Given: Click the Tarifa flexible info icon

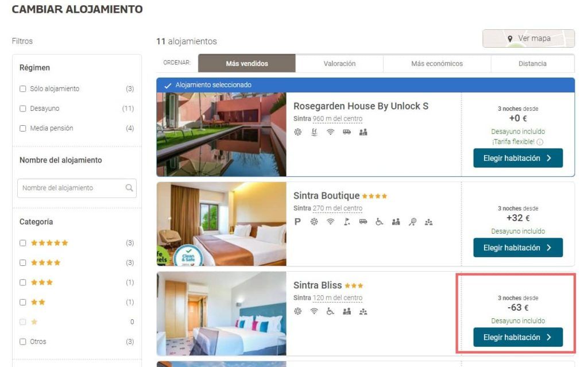Looking at the screenshot, I should pyautogui.click(x=540, y=142).
